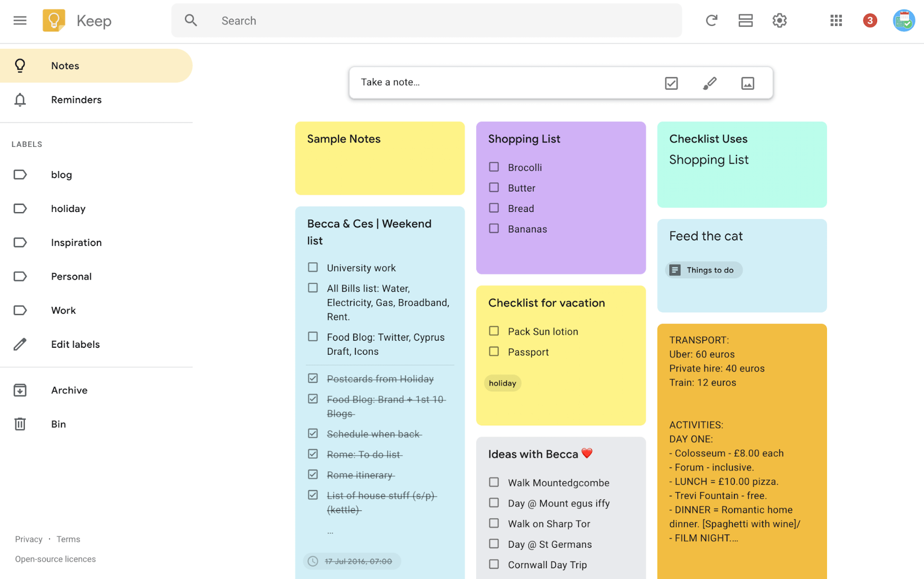Select the Bin menu item in sidebar

[59, 424]
